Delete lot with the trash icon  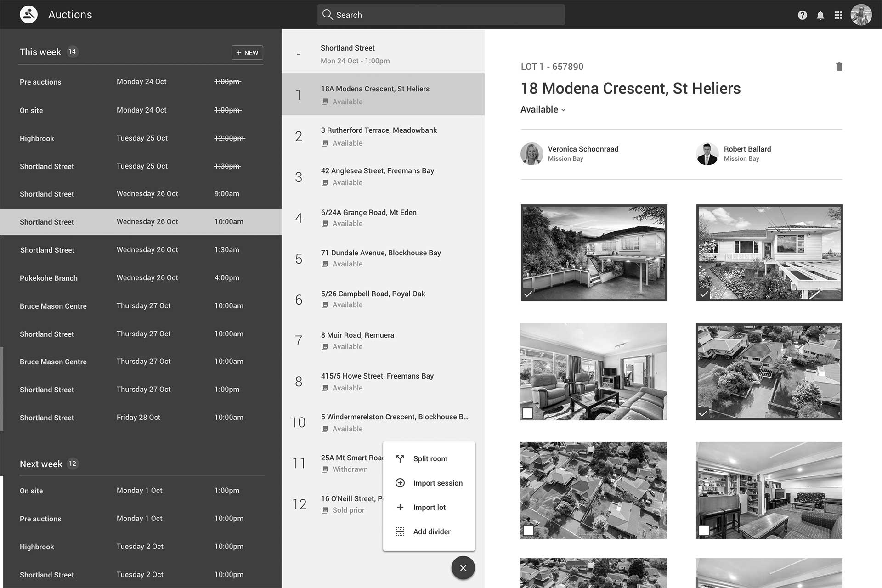tap(839, 67)
